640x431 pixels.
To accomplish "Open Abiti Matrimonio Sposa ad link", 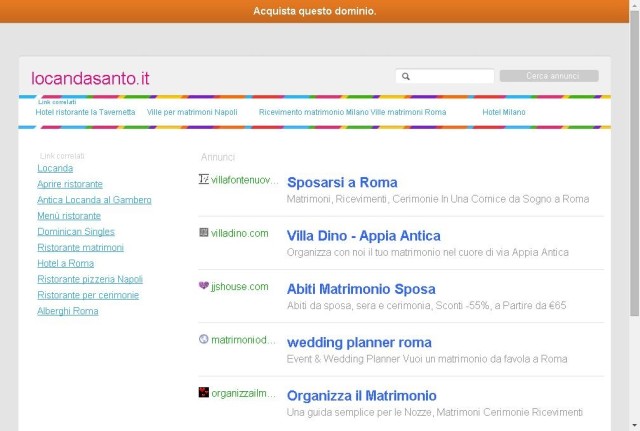I will pyautogui.click(x=361, y=289).
